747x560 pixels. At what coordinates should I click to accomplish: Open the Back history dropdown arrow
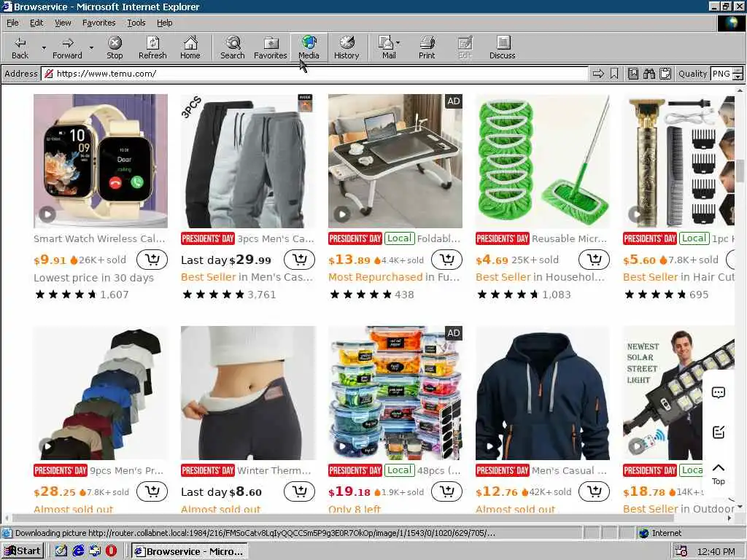pos(44,47)
